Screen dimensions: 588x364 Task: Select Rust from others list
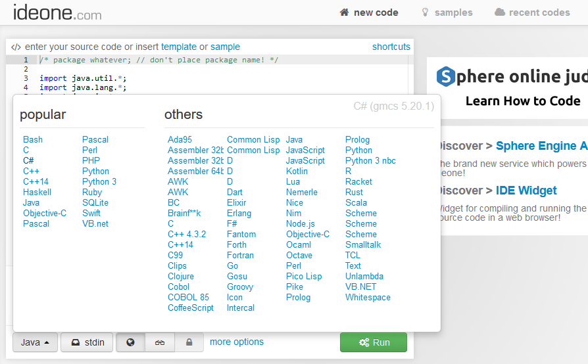point(354,192)
